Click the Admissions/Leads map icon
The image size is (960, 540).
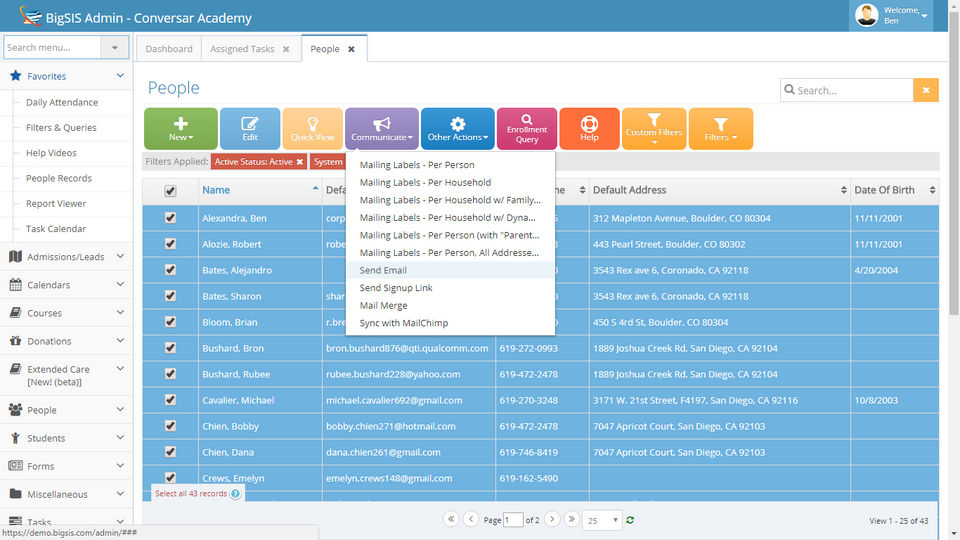pos(15,256)
